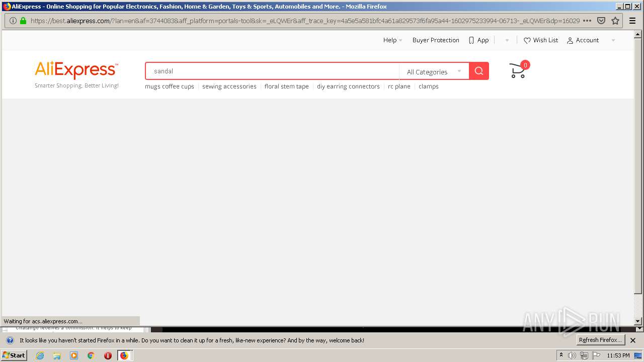This screenshot has width=644, height=362.
Task: Open Wish List link
Action: (x=545, y=40)
